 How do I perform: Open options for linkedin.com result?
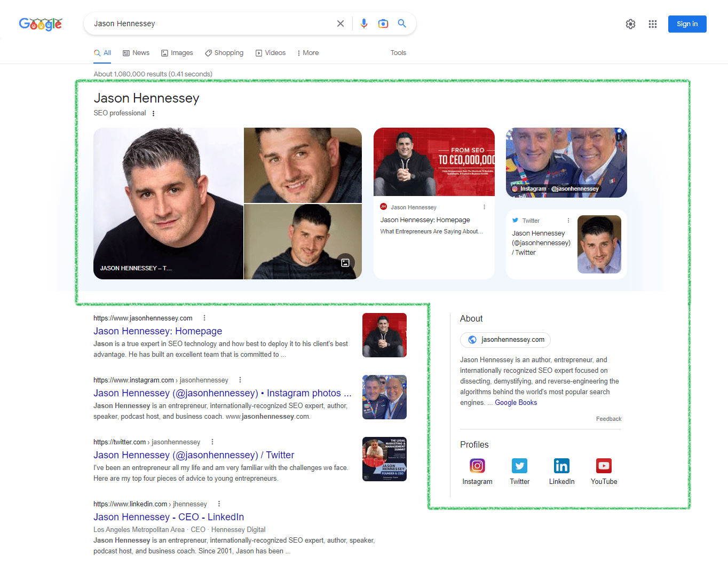click(219, 504)
